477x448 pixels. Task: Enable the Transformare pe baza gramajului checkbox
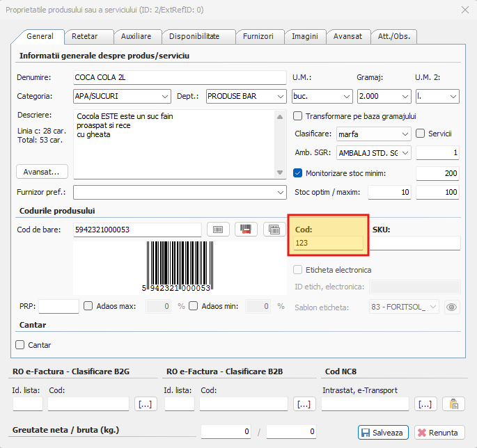tap(298, 116)
